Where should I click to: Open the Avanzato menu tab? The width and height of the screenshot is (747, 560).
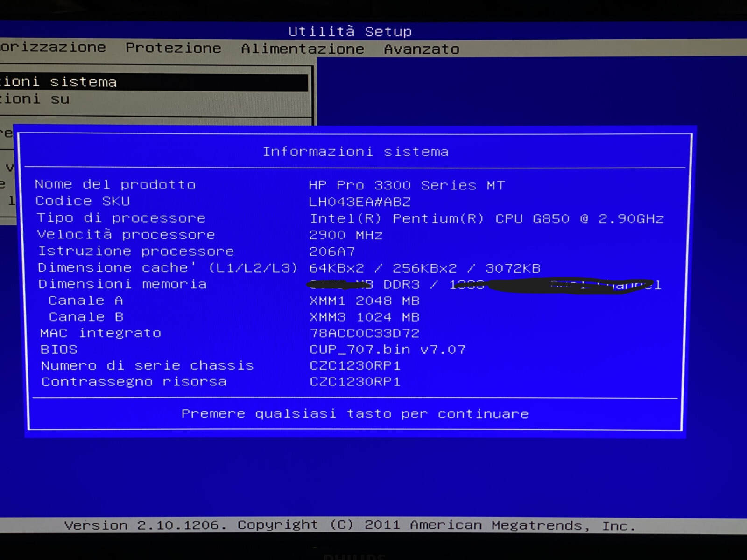(422, 49)
